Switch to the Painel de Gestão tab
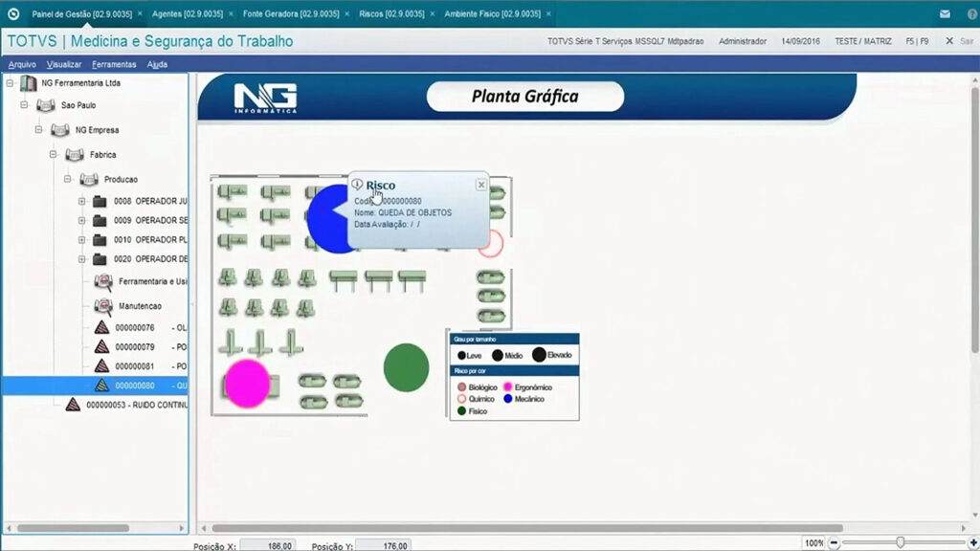This screenshot has width=980, height=551. pos(82,13)
